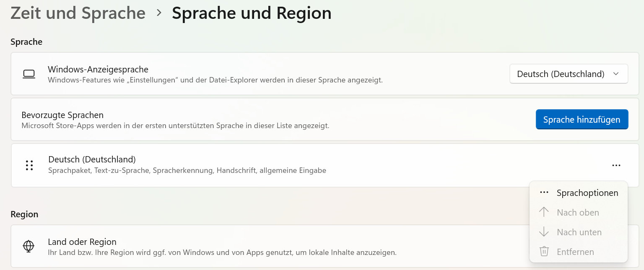This screenshot has height=270, width=644.
Task: Click the breadcrumb chevron after Zeit und Sprache
Action: coord(159,13)
